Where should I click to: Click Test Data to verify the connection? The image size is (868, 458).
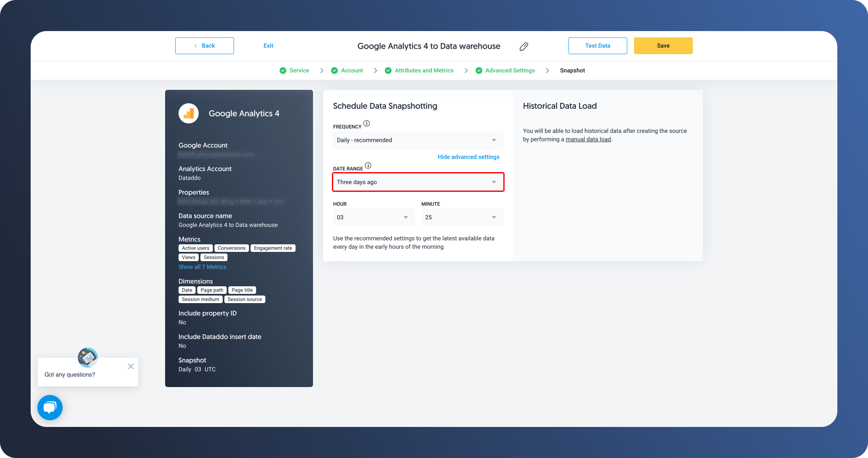pos(597,45)
